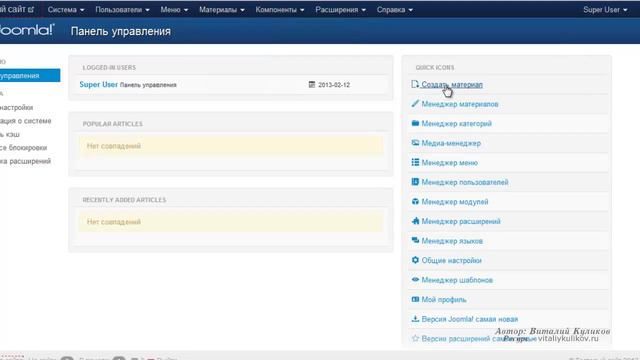Open the Материалы dropdown menu
This screenshot has height=360, width=640.
pos(222,9)
